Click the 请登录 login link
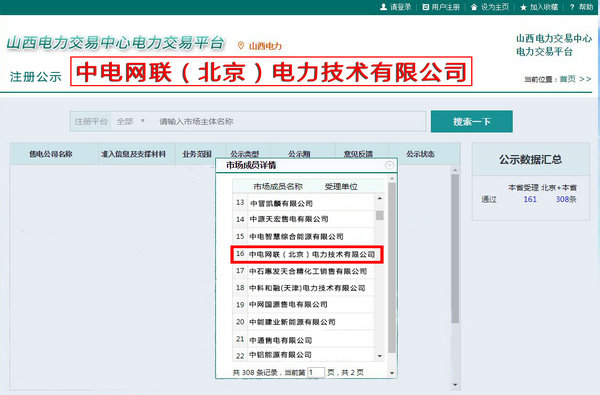600x395 pixels. click(401, 7)
